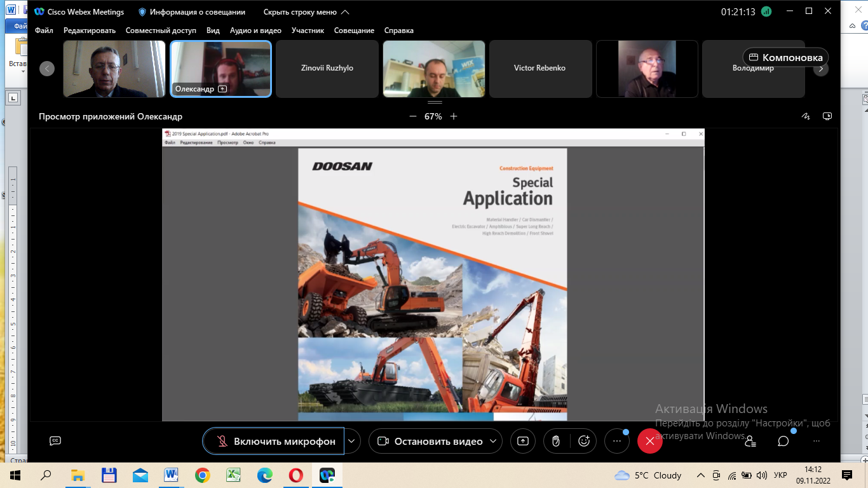Image resolution: width=868 pixels, height=488 pixels.
Task: Open the Файл menu in Webex
Action: pyautogui.click(x=44, y=30)
